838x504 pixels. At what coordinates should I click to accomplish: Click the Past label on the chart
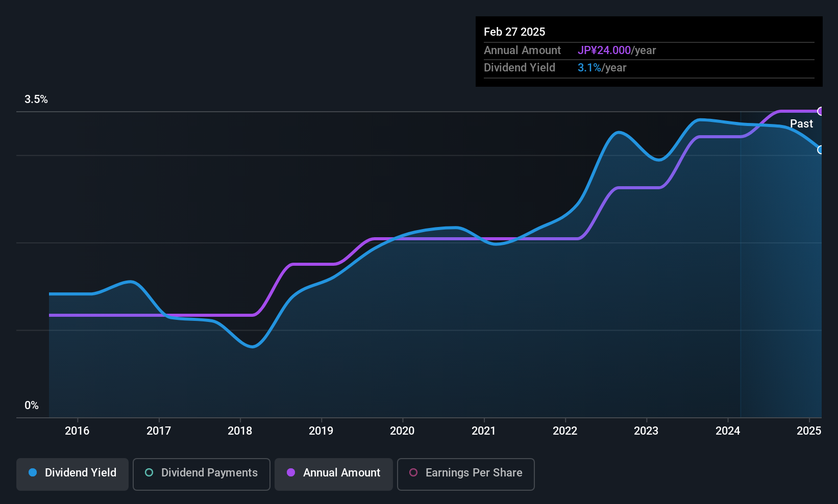coord(801,123)
